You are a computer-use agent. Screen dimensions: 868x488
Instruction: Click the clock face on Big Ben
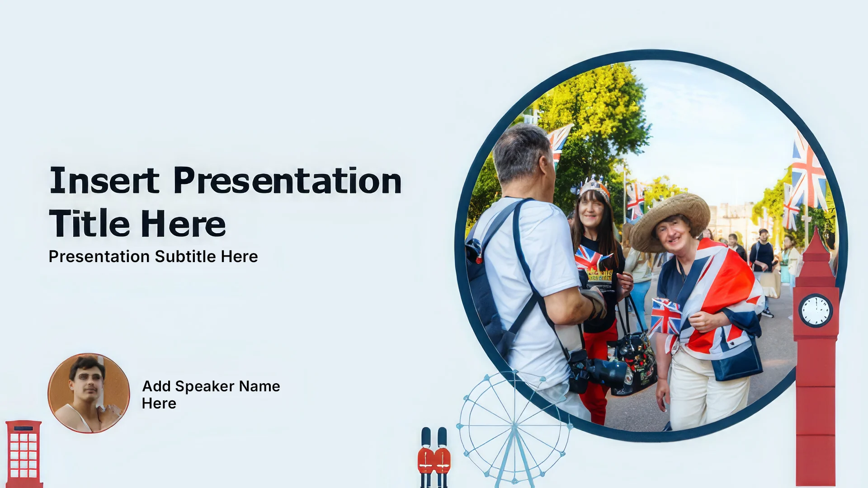pos(816,310)
